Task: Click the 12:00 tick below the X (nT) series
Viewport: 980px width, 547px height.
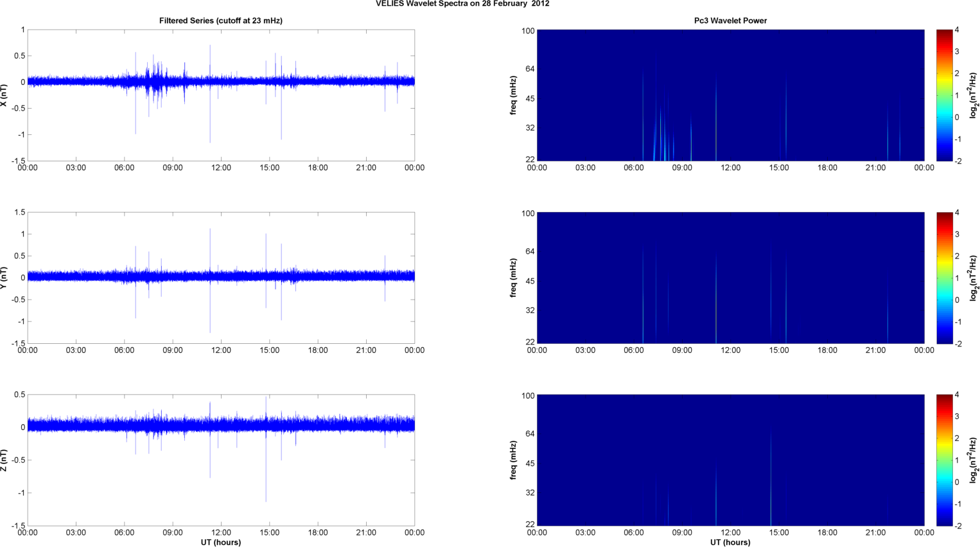Action: (x=221, y=168)
